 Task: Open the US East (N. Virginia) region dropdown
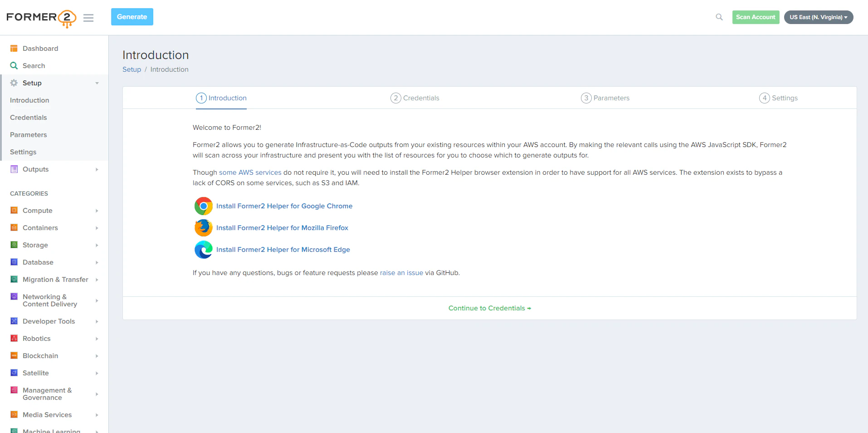tap(819, 17)
